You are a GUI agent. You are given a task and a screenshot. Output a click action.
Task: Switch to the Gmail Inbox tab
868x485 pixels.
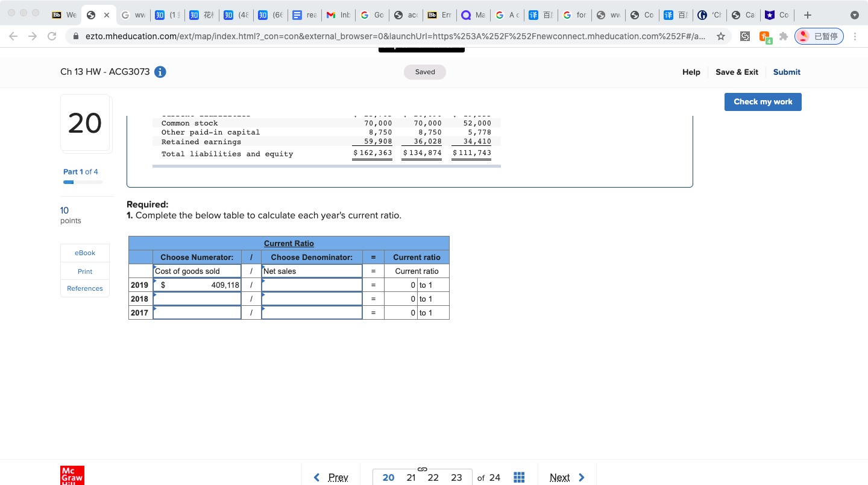[337, 15]
